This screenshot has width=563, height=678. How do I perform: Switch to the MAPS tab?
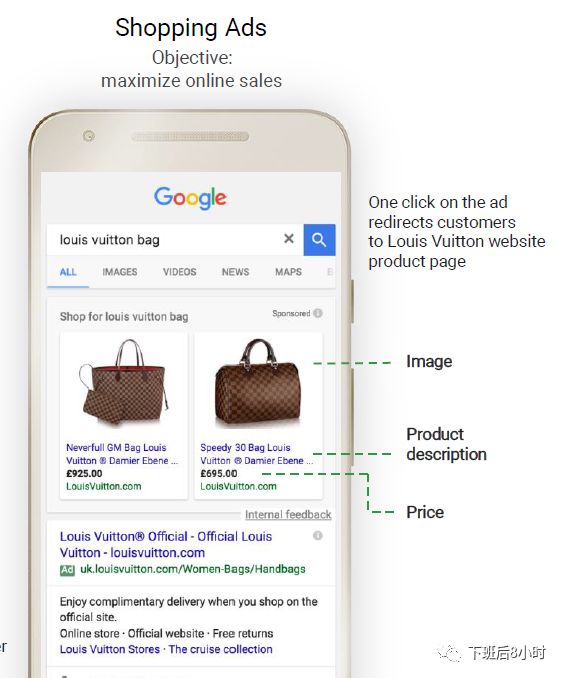click(x=288, y=272)
